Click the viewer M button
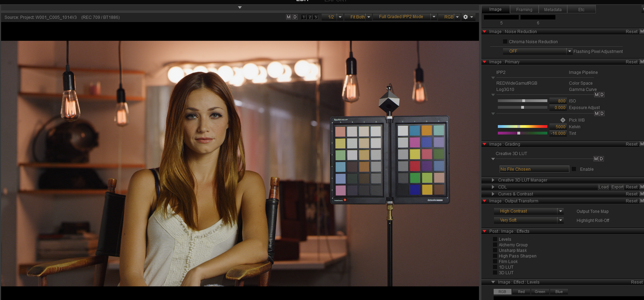644x300 pixels. click(x=289, y=17)
